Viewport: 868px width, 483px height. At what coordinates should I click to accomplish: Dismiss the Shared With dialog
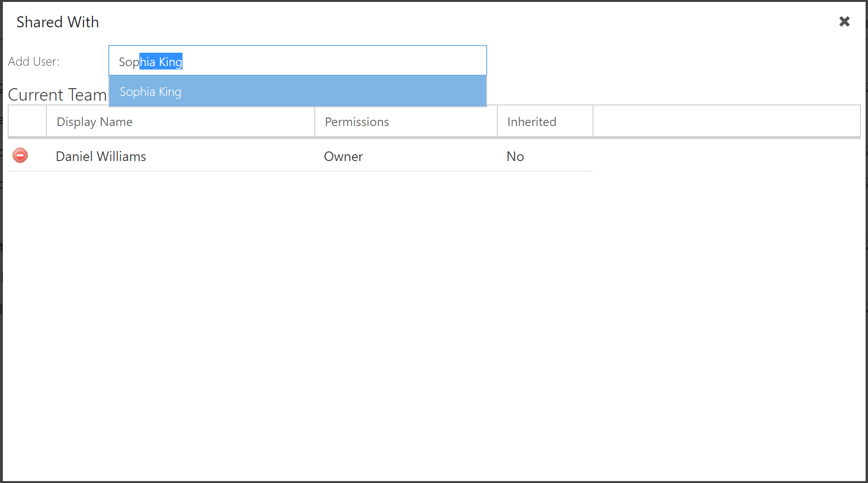pyautogui.click(x=844, y=21)
